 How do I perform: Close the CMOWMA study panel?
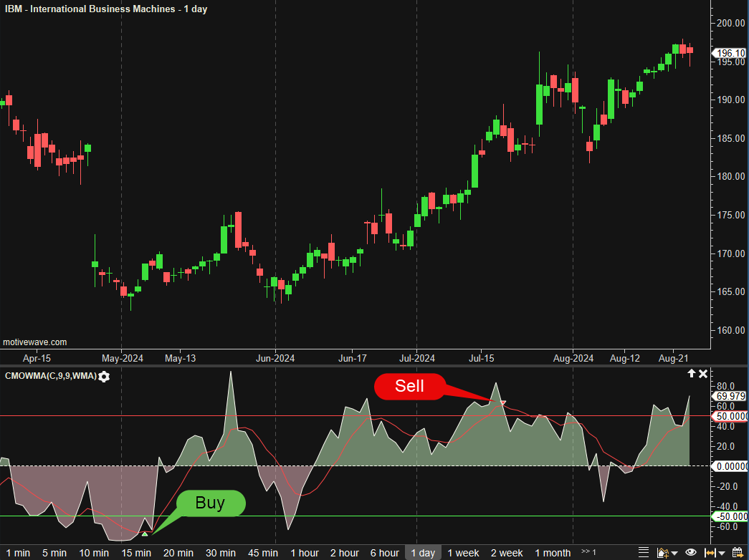(x=703, y=374)
